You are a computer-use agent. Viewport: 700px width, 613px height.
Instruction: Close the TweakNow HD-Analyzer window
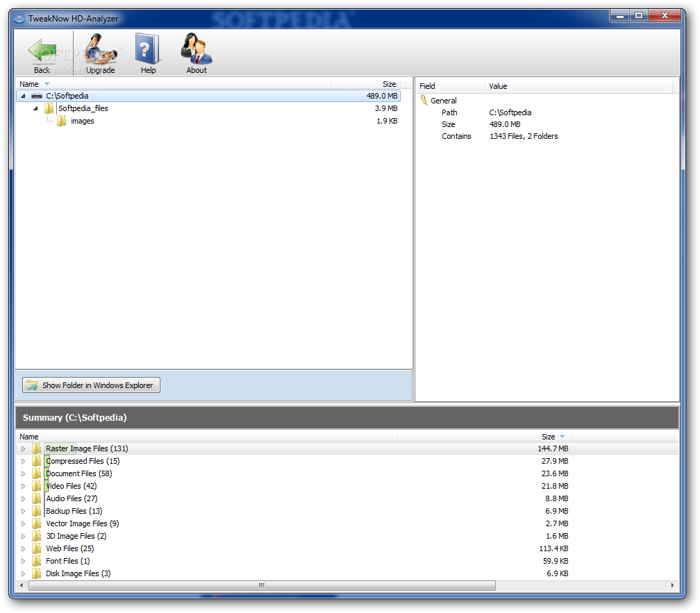[x=665, y=16]
